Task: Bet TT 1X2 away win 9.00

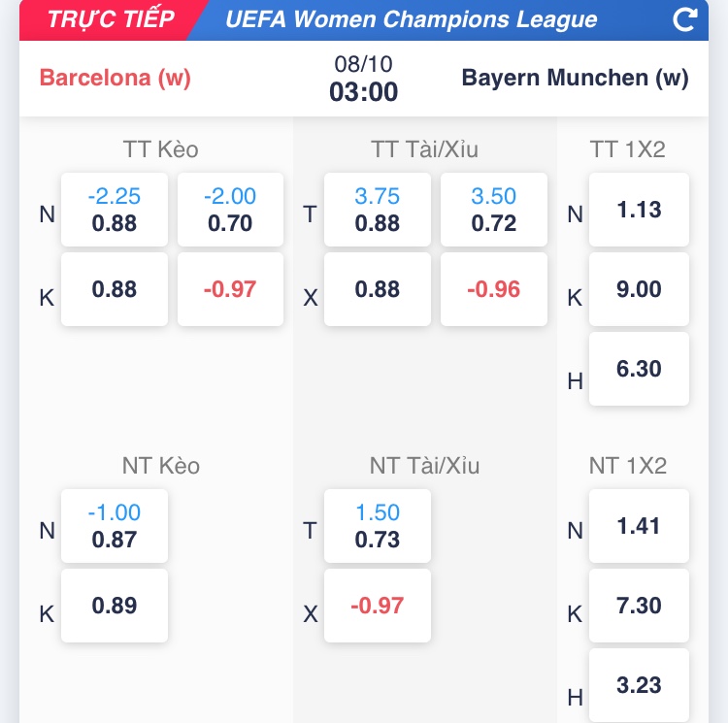Action: point(639,289)
